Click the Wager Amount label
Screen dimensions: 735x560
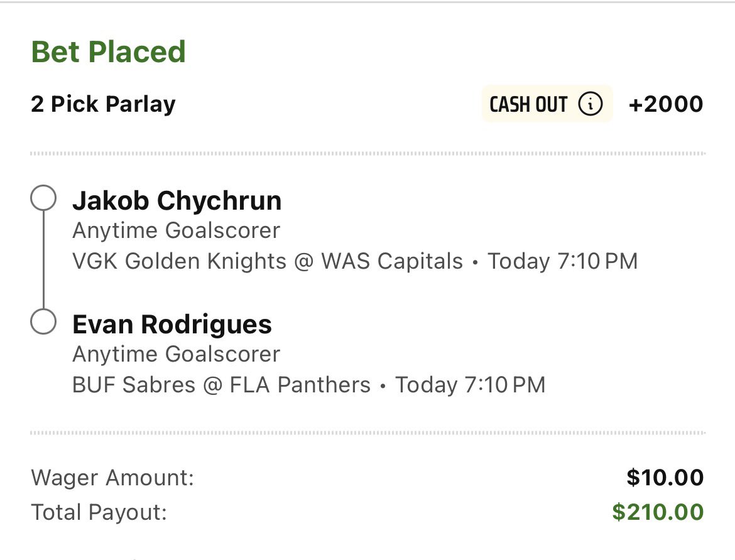[112, 478]
